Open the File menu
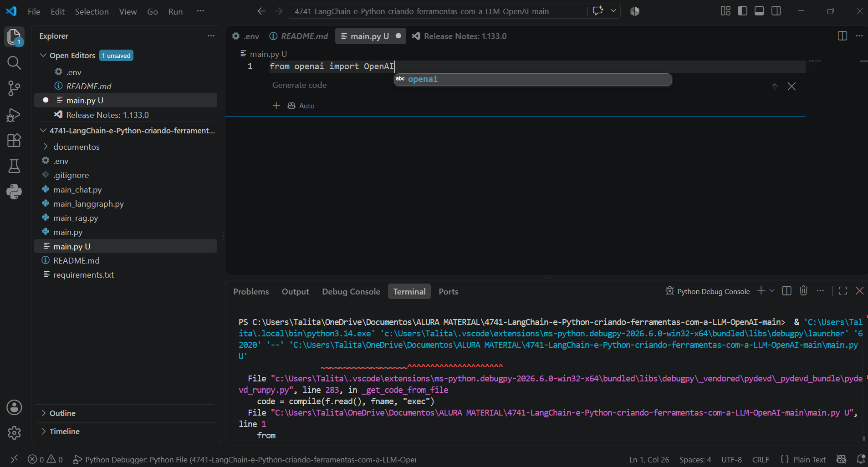 click(x=34, y=11)
